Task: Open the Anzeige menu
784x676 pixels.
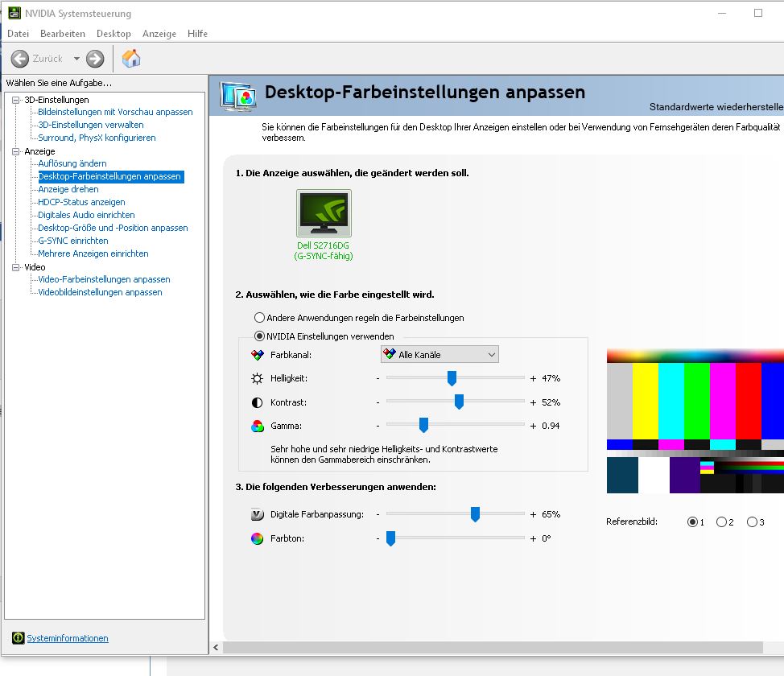Action: [159, 34]
